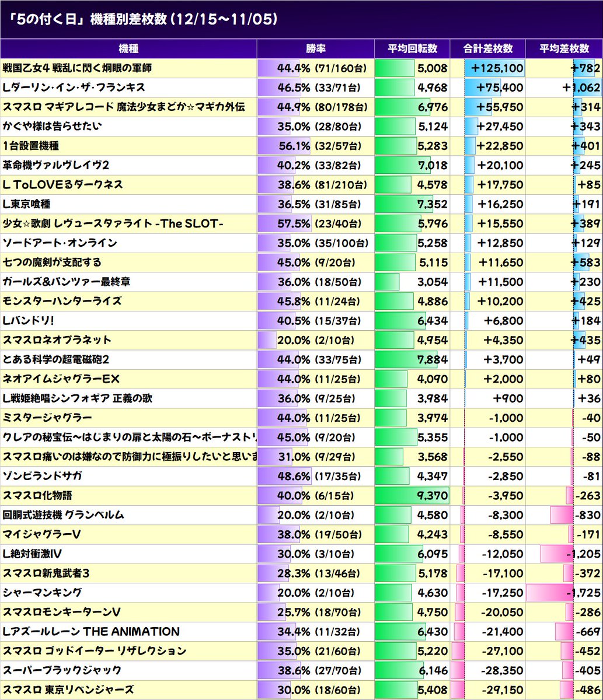Click win rate 48.6% (17/35台)
The image size is (603, 700).
(x=319, y=477)
